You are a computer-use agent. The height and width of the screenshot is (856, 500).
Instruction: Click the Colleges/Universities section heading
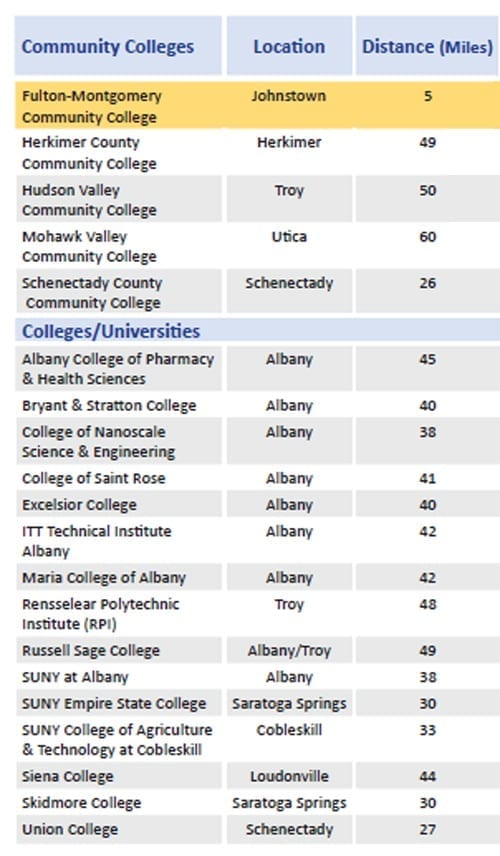click(111, 331)
